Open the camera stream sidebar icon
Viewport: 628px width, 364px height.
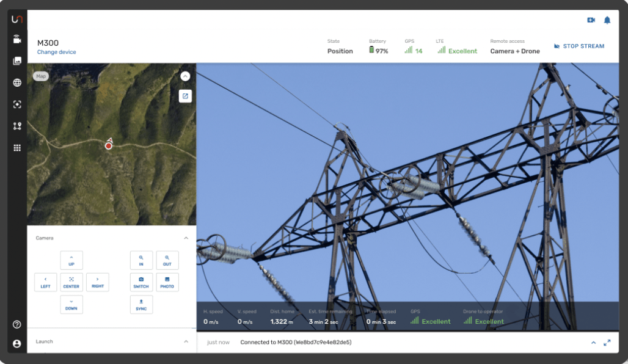click(x=17, y=40)
